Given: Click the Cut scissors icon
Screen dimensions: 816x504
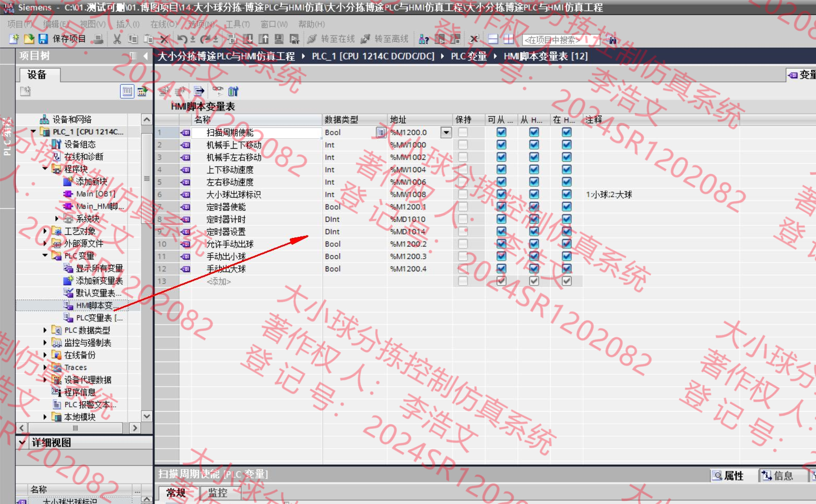Looking at the screenshot, I should click(x=117, y=39).
